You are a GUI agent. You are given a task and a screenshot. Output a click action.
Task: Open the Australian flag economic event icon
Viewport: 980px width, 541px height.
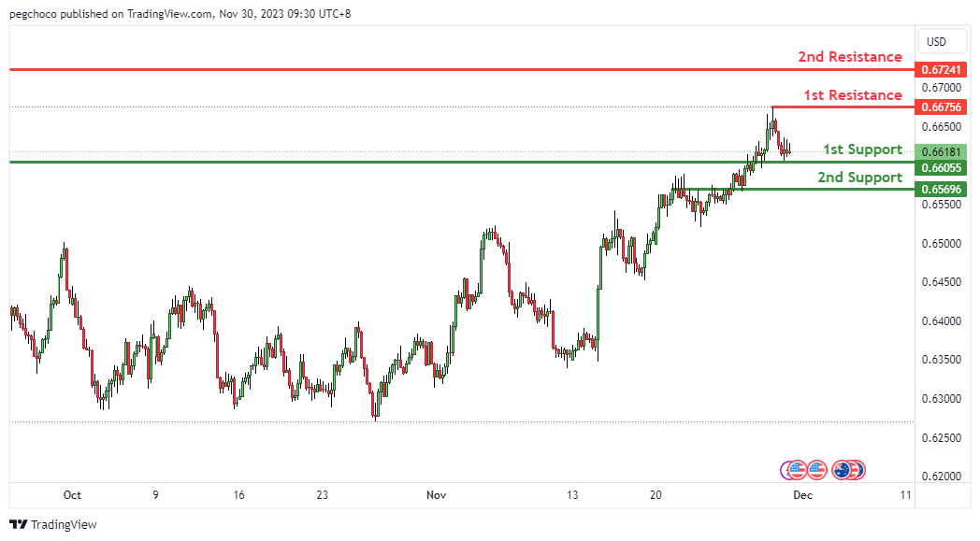tap(843, 469)
